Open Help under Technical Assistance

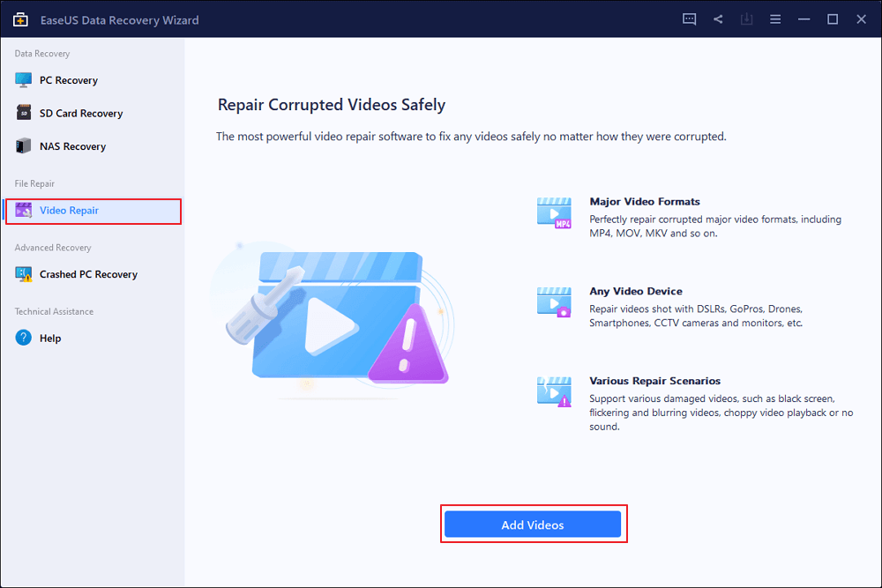tap(93, 338)
